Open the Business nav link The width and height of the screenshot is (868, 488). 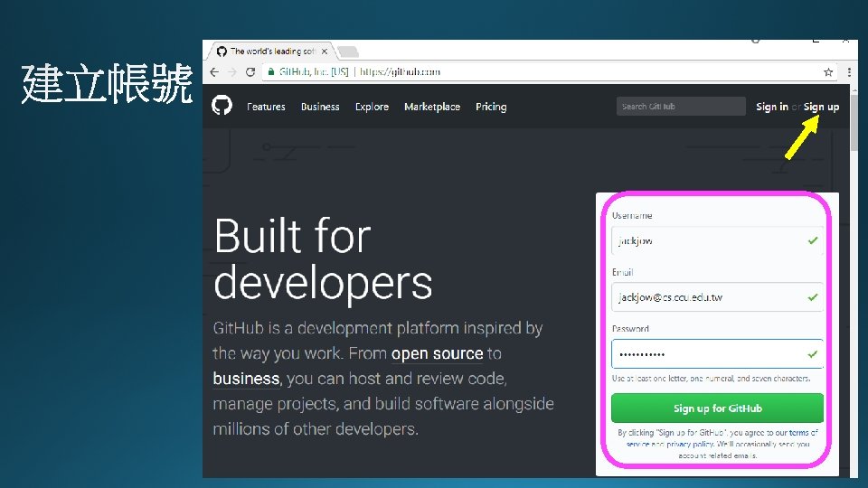(x=320, y=107)
